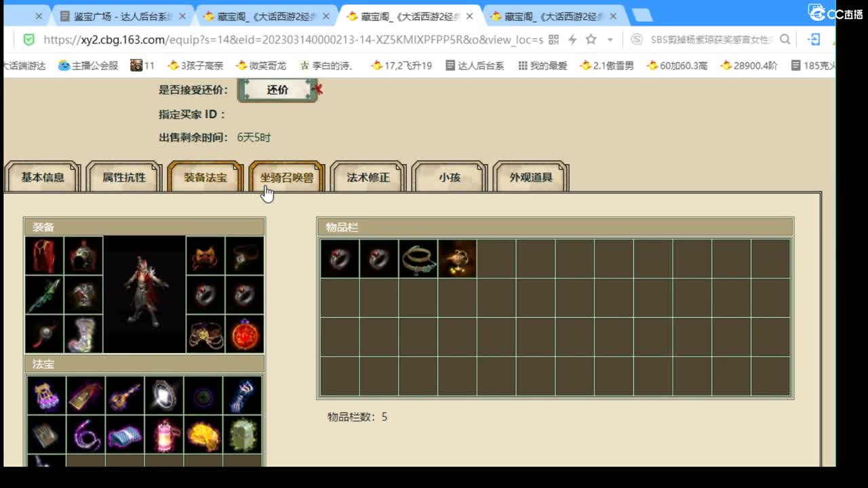Open the 主播公会服 bookmark
Viewport: 868px width, 488px height.
pos(88,66)
